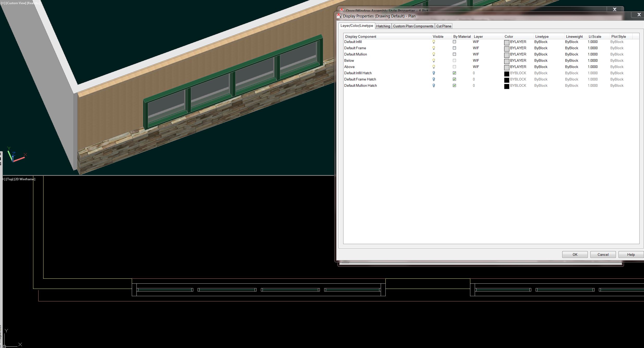Click the WIF layer cell for Default Infill

(x=476, y=42)
